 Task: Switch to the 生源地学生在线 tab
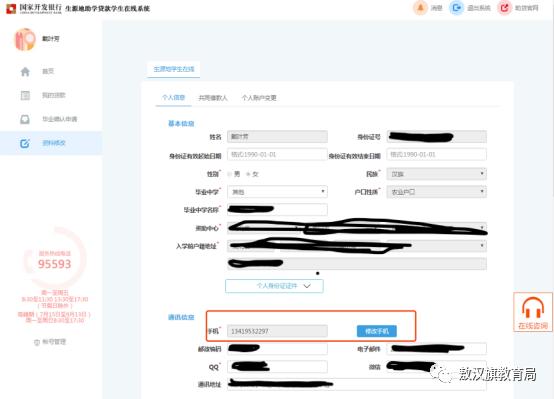173,69
